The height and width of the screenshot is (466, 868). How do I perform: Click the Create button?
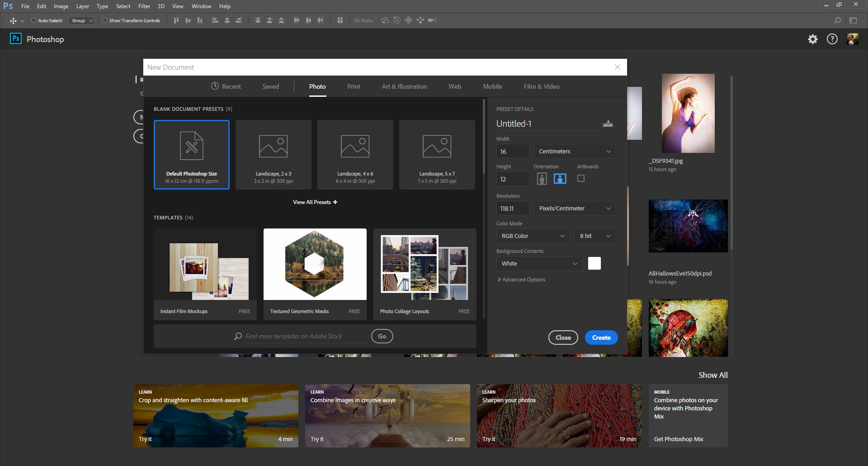pos(601,337)
